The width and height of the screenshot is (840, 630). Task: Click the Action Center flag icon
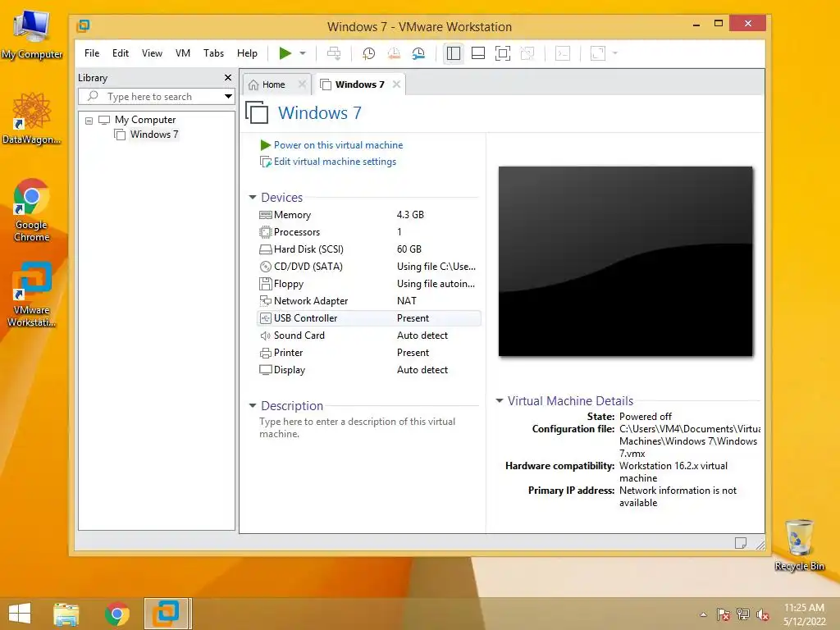[724, 614]
